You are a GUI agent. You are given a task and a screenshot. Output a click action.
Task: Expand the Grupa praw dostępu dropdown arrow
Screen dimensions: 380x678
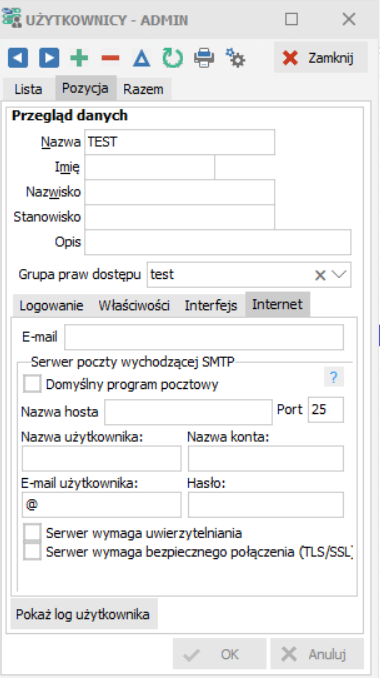pyautogui.click(x=339, y=275)
